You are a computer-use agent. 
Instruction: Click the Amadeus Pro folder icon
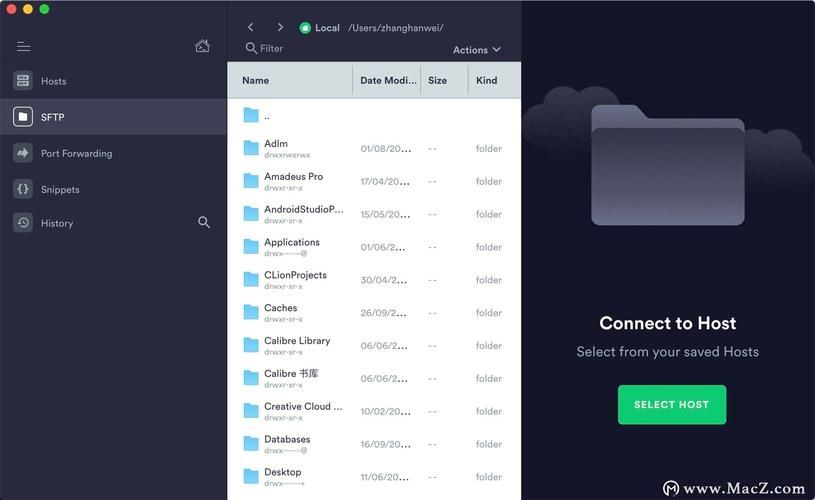(x=251, y=180)
